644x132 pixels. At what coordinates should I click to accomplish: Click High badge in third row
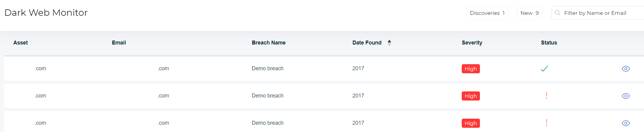[471, 123]
